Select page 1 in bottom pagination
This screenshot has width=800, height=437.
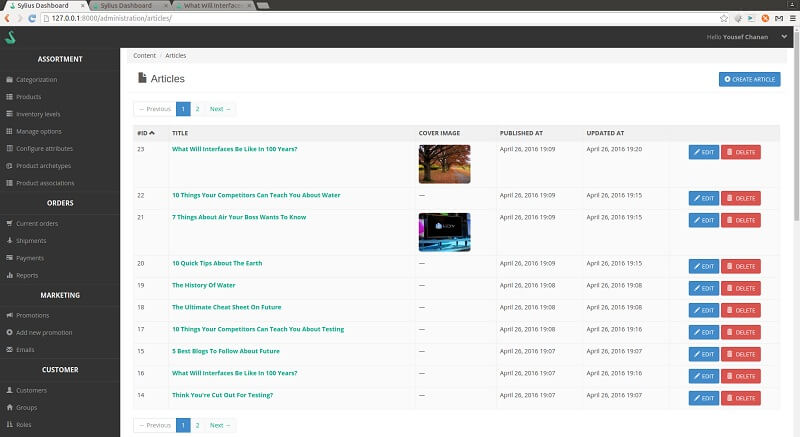(183, 425)
